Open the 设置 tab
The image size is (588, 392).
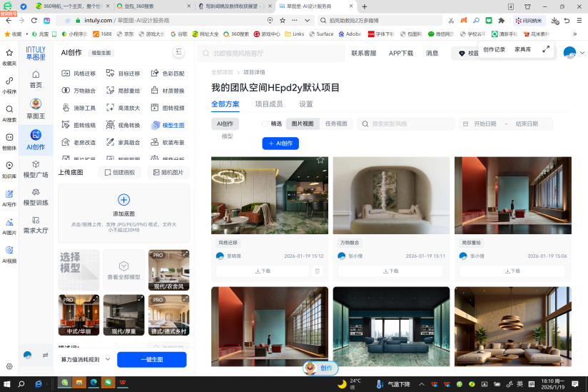coord(306,104)
